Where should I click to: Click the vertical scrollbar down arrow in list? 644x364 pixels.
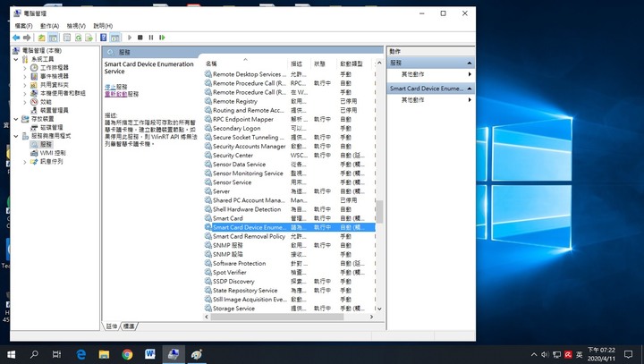(x=379, y=309)
